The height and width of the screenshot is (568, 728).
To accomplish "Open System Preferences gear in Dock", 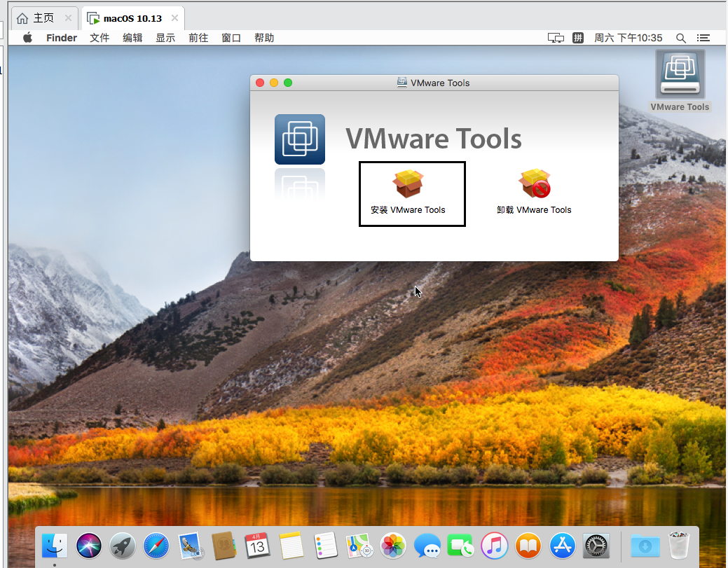I will point(596,546).
